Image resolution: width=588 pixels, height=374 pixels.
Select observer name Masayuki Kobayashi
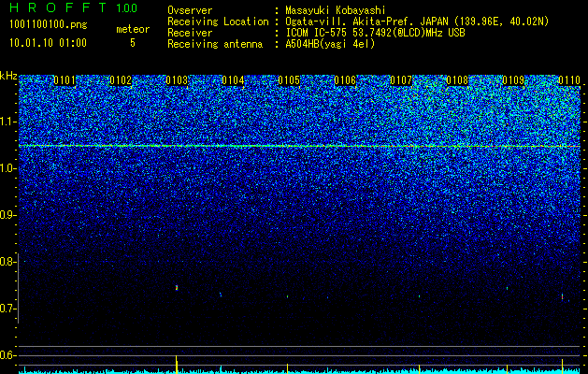tap(336, 10)
